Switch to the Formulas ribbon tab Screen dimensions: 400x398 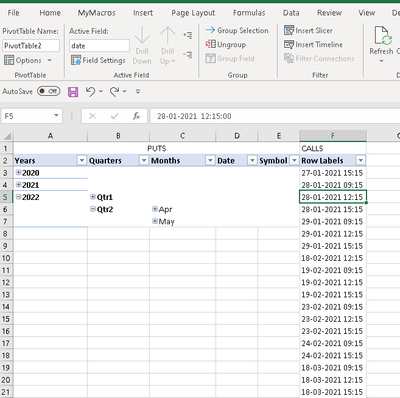249,13
